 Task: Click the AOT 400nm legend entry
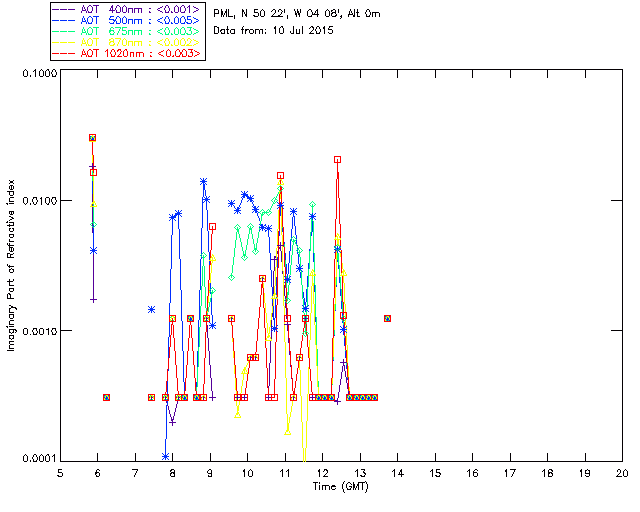[x=126, y=9]
